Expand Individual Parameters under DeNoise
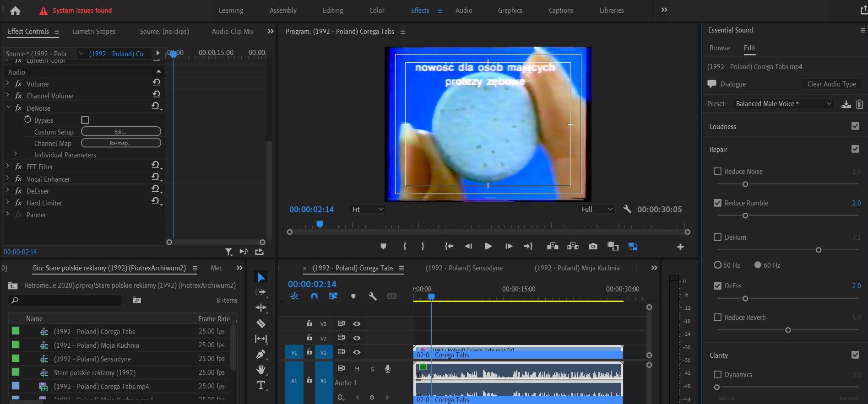 point(16,154)
